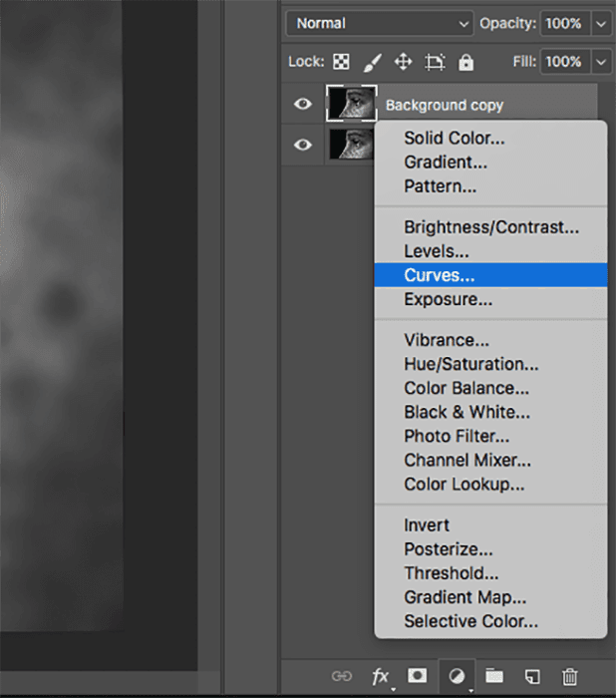Choose Gradient... fill layer option
Image resolution: width=616 pixels, height=698 pixels.
pyautogui.click(x=491, y=162)
